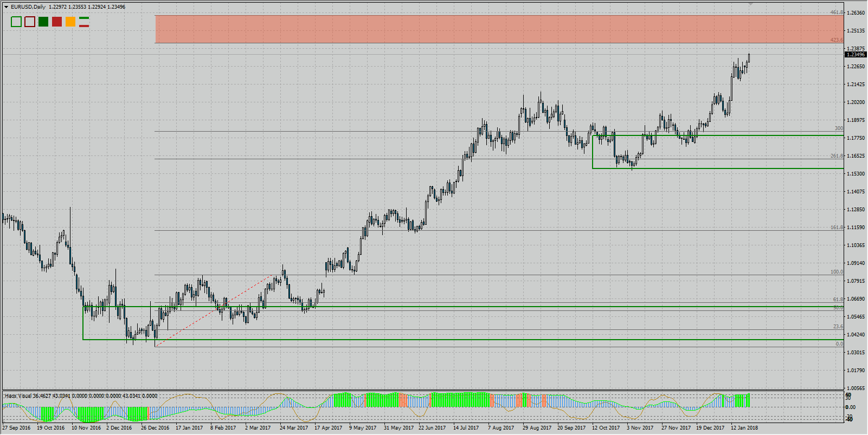This screenshot has height=435, width=868.
Task: Click the 12 Jan 2018 date label
Action: [x=744, y=428]
